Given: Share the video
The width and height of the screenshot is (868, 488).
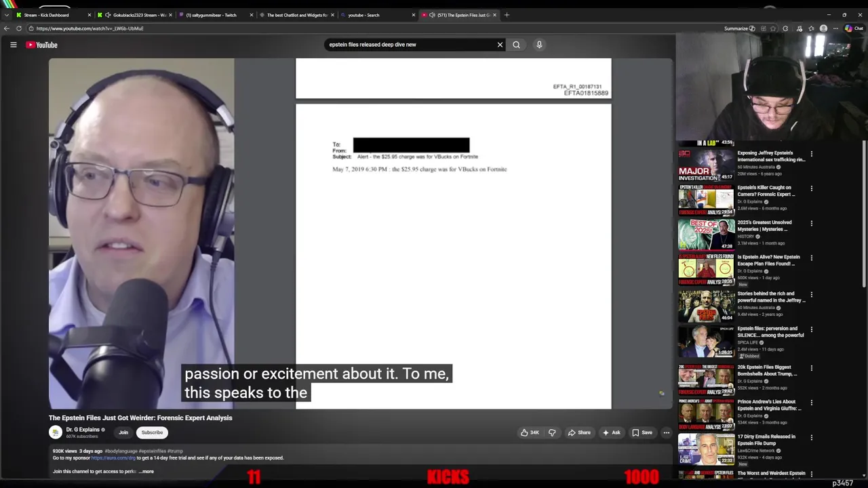Looking at the screenshot, I should pos(579,432).
